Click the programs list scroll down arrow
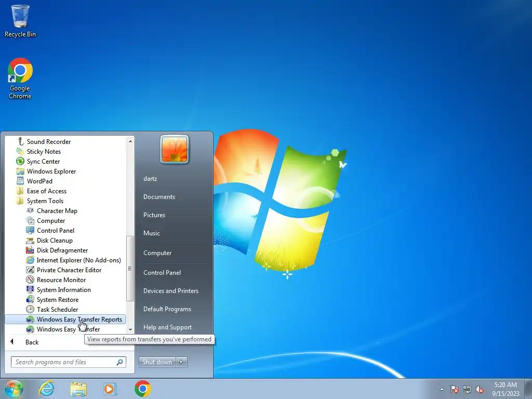532x399 pixels. click(130, 329)
